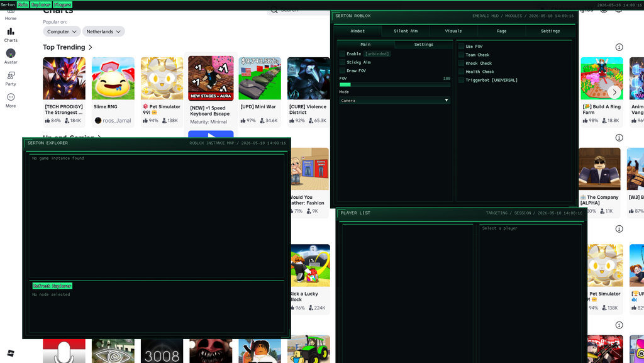Click the Serton label in the top bar
Screen dimensions: 644x363
8,4
